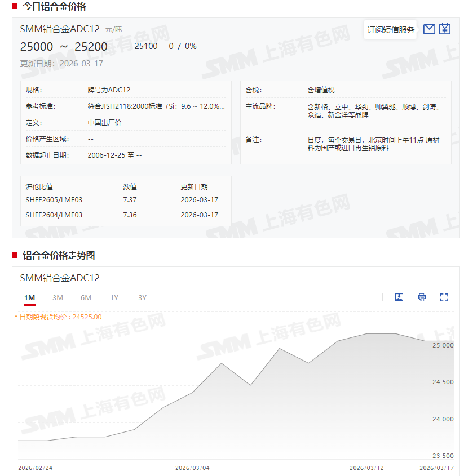
Task: Click the chart title SMM铝合金ADC12
Action: [x=60, y=278]
